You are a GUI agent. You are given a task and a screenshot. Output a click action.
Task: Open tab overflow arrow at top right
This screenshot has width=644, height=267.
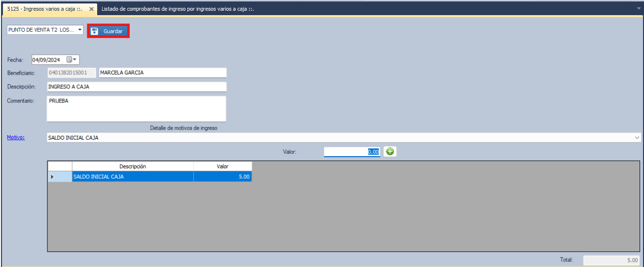[x=639, y=8]
